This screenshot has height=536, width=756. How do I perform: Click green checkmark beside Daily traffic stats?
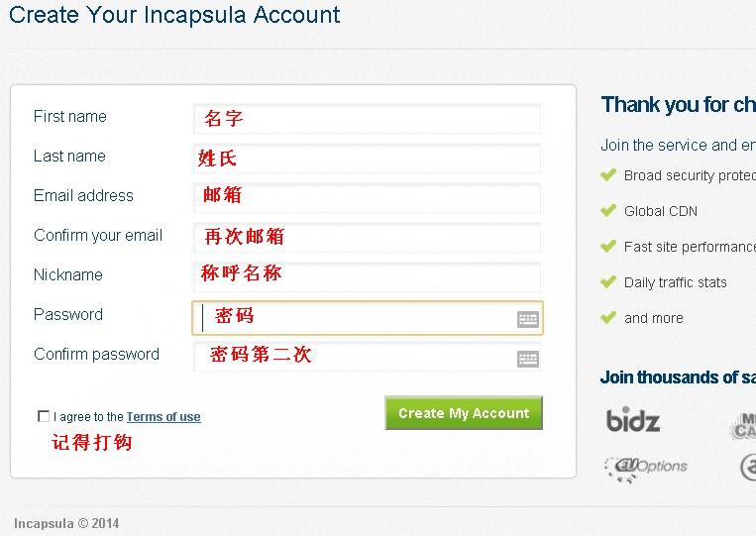point(608,281)
